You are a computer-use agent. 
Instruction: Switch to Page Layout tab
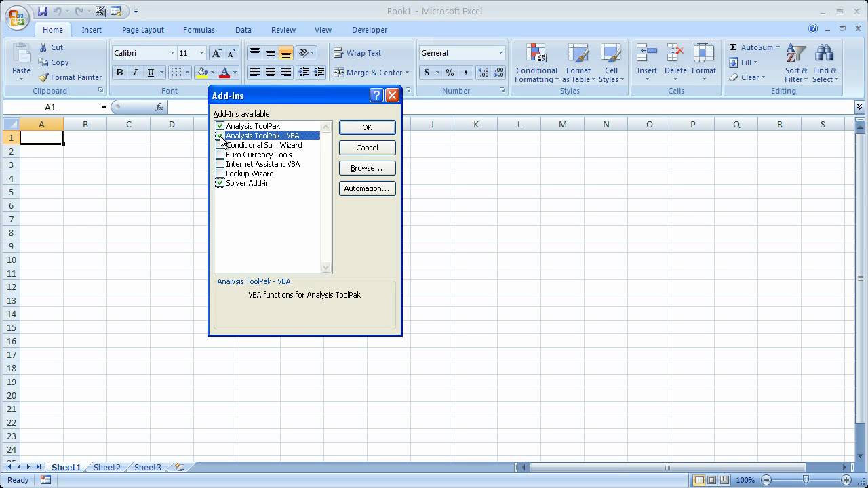(x=143, y=30)
